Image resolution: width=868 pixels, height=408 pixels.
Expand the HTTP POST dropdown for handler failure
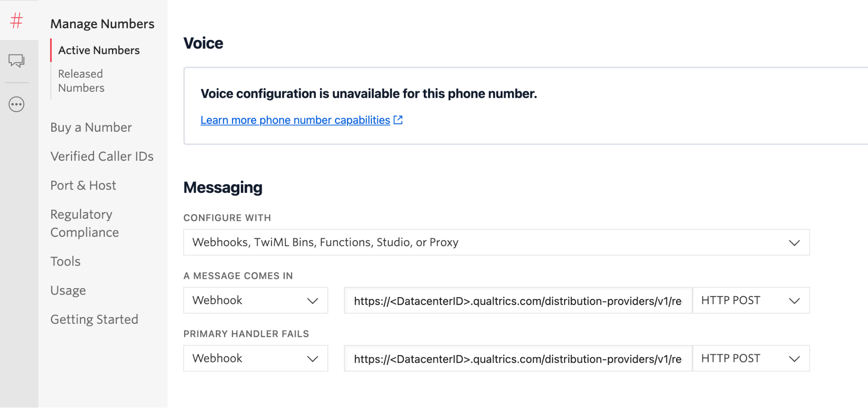click(795, 358)
